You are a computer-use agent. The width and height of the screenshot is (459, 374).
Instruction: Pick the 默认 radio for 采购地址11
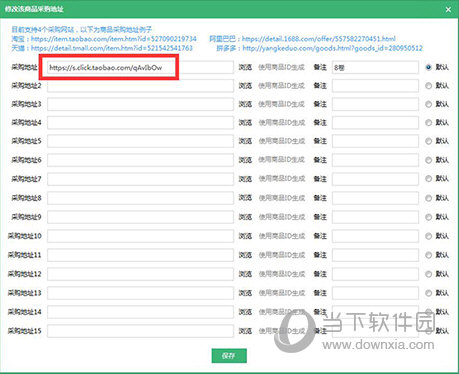(x=428, y=255)
